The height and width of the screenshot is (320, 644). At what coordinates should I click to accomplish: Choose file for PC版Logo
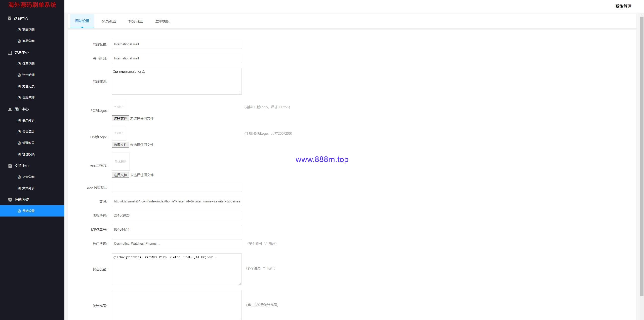[x=120, y=118]
